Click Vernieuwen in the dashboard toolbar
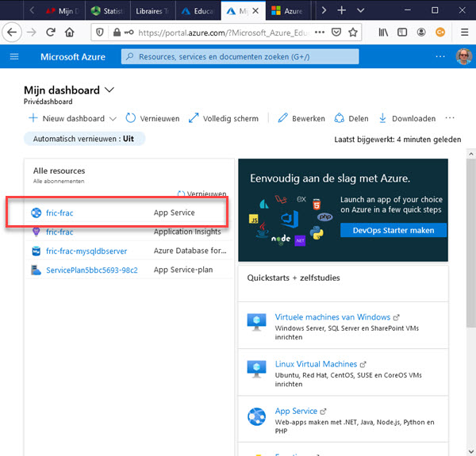The width and height of the screenshot is (476, 456). pos(152,118)
